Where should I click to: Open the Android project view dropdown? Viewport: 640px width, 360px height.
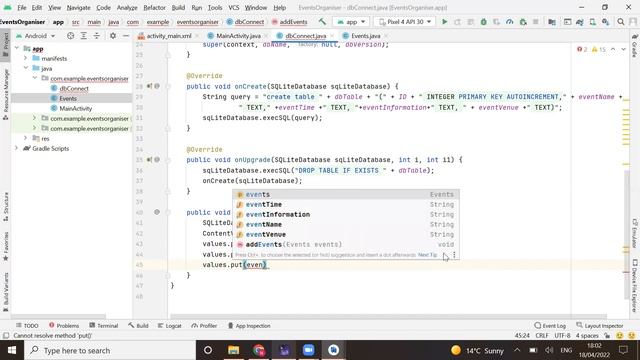[x=36, y=36]
